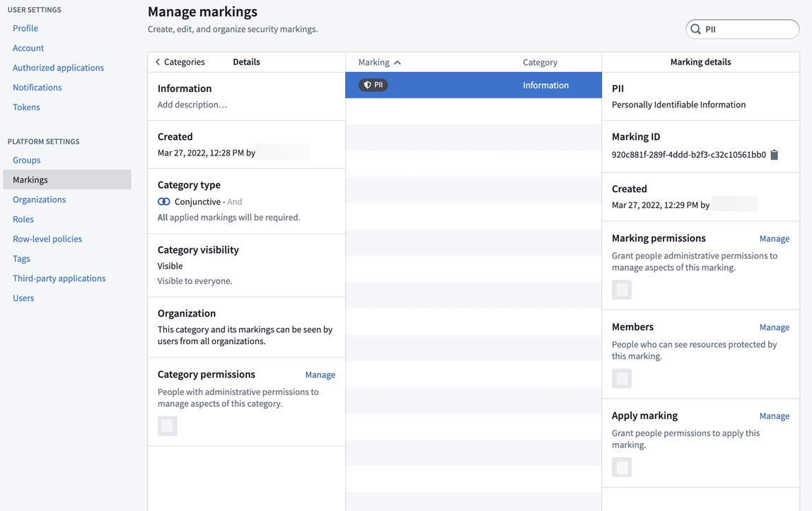812x511 pixels.
Task: Click the search magnifier icon
Action: [696, 30]
